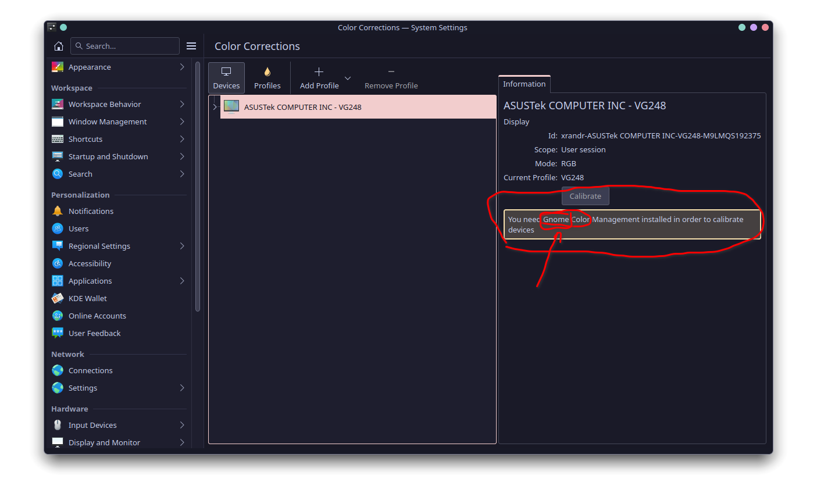Click the Accessibility icon
817x504 pixels.
coord(58,263)
